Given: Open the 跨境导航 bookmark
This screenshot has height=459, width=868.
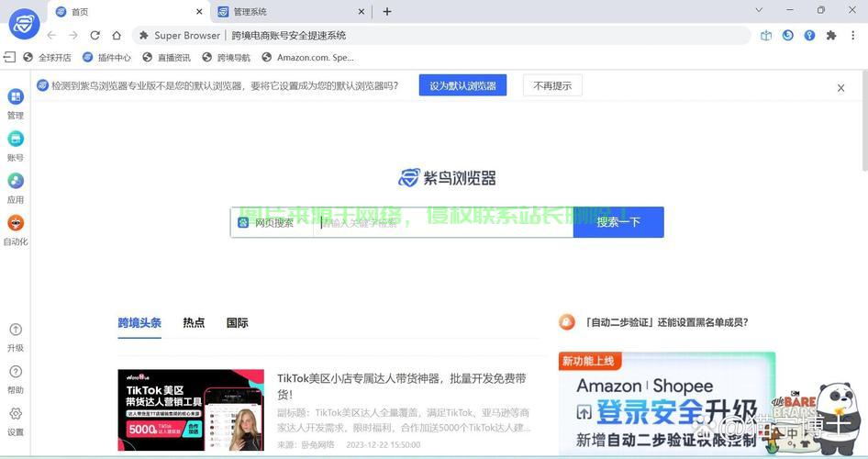Looking at the screenshot, I should (227, 57).
